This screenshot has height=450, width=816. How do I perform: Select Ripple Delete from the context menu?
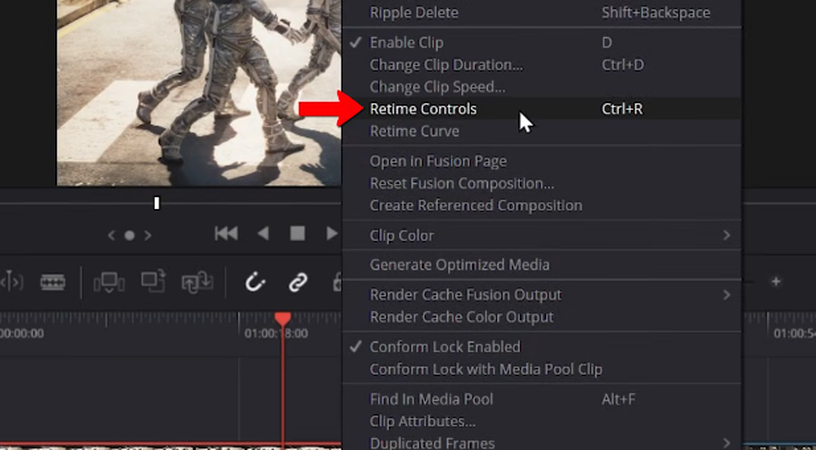click(541, 12)
